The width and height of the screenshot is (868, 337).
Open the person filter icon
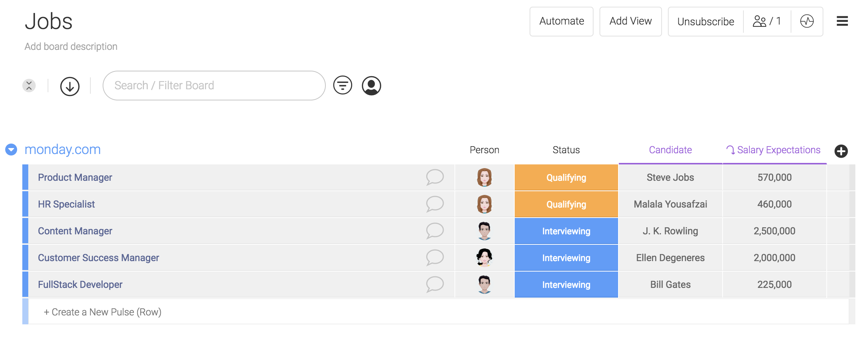(x=371, y=86)
